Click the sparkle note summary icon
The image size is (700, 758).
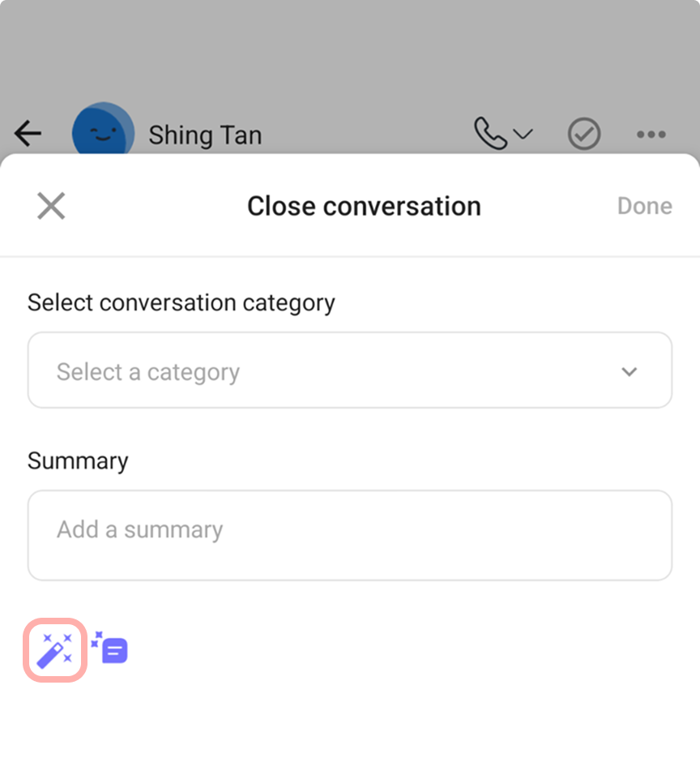point(110,649)
